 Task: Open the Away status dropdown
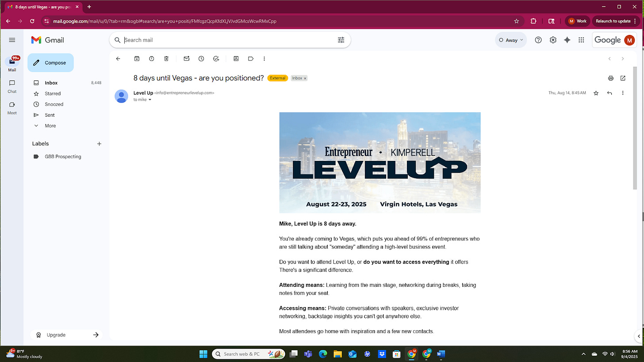click(511, 40)
